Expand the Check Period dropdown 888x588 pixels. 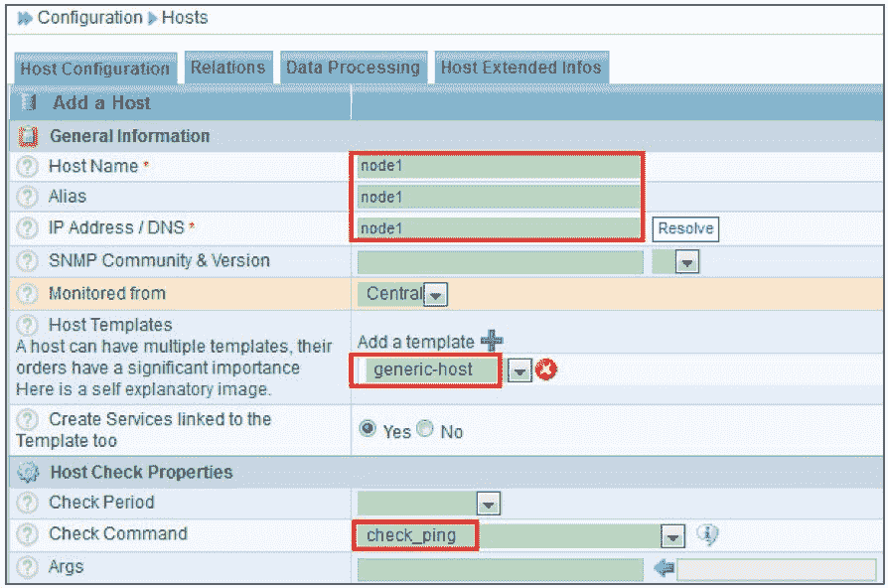point(487,504)
